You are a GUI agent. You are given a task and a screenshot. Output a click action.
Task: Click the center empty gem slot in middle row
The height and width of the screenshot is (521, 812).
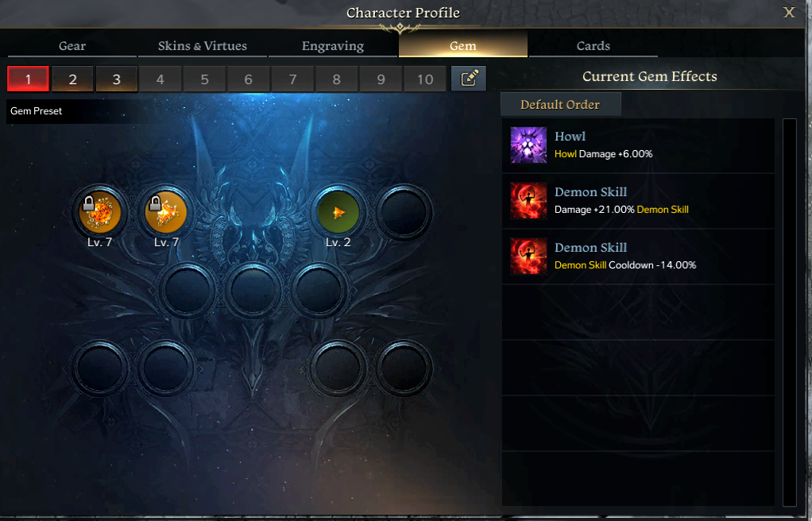click(253, 290)
